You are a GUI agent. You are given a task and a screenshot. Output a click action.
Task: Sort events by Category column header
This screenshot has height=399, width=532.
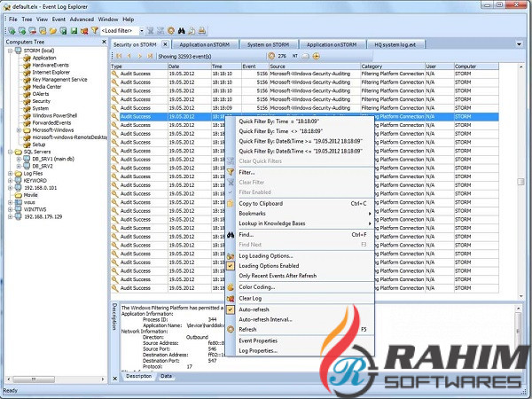click(x=393, y=66)
